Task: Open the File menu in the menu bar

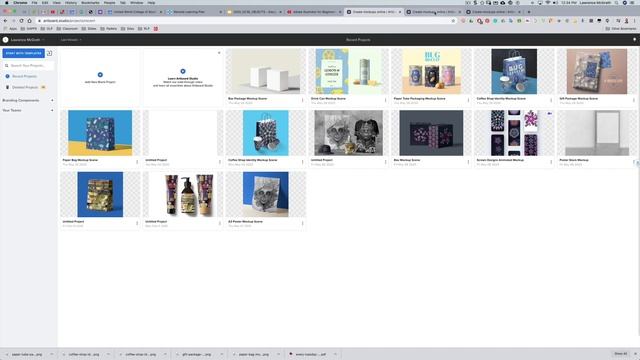Action: (x=35, y=2)
